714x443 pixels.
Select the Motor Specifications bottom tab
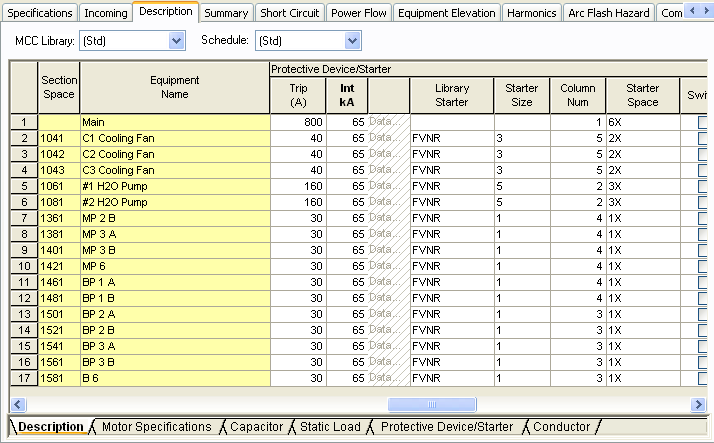[156, 427]
